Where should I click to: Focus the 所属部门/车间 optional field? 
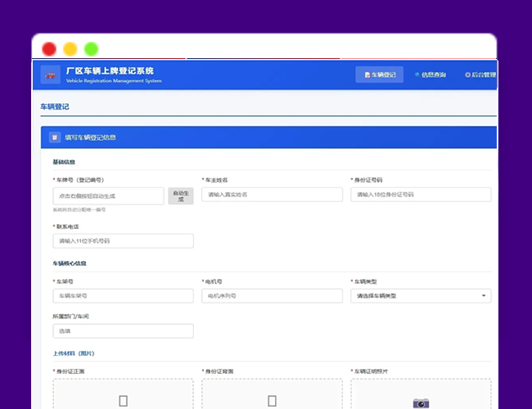[x=123, y=331]
